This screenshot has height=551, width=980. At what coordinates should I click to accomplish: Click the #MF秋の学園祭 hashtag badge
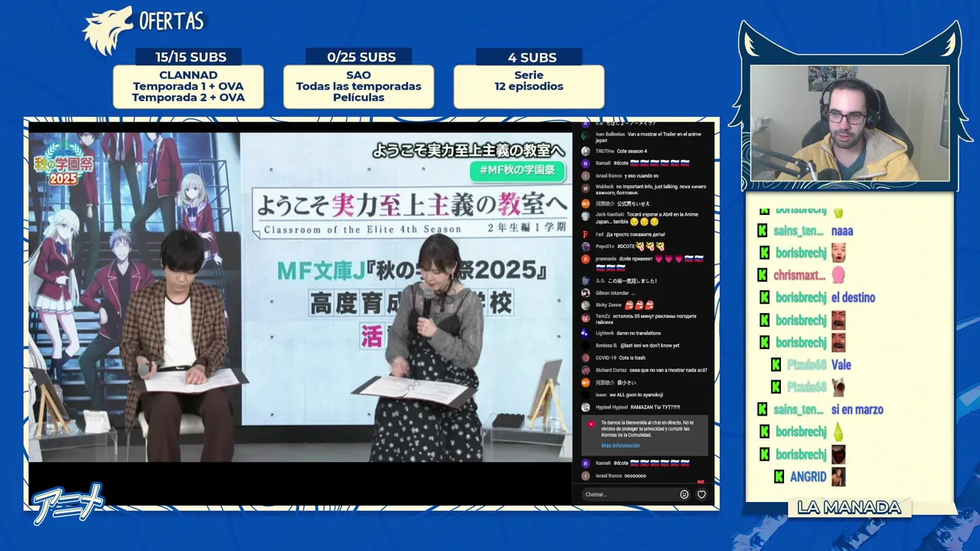click(517, 170)
